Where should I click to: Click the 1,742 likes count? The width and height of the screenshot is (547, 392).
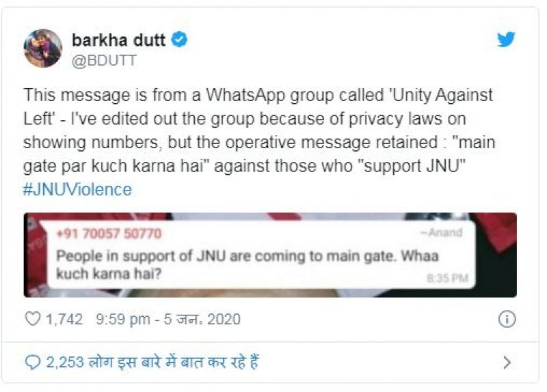point(64,319)
